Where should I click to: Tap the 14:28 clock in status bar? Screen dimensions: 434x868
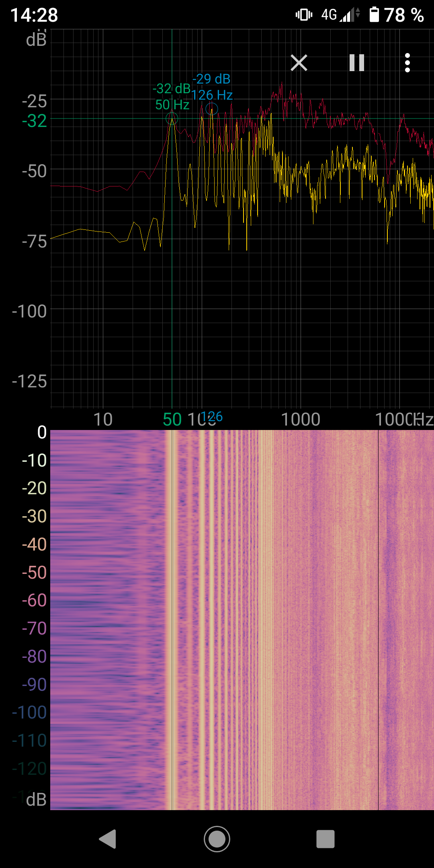tap(34, 15)
